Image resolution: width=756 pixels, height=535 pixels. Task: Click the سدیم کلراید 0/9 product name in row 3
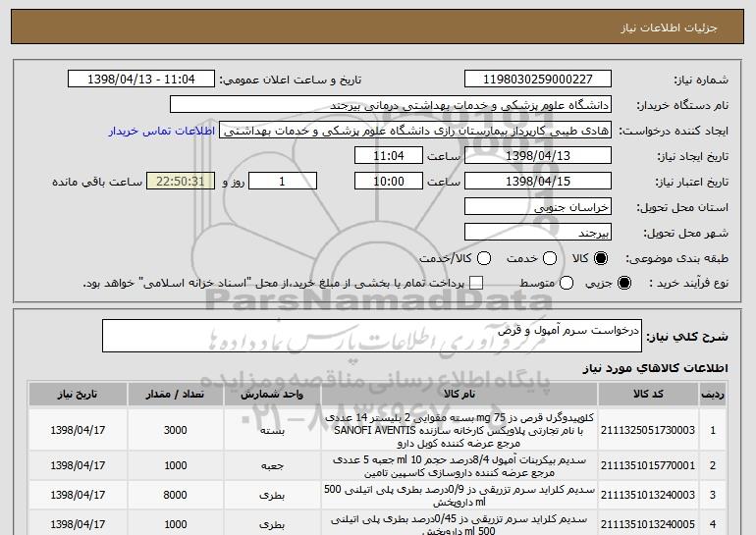coord(459,495)
